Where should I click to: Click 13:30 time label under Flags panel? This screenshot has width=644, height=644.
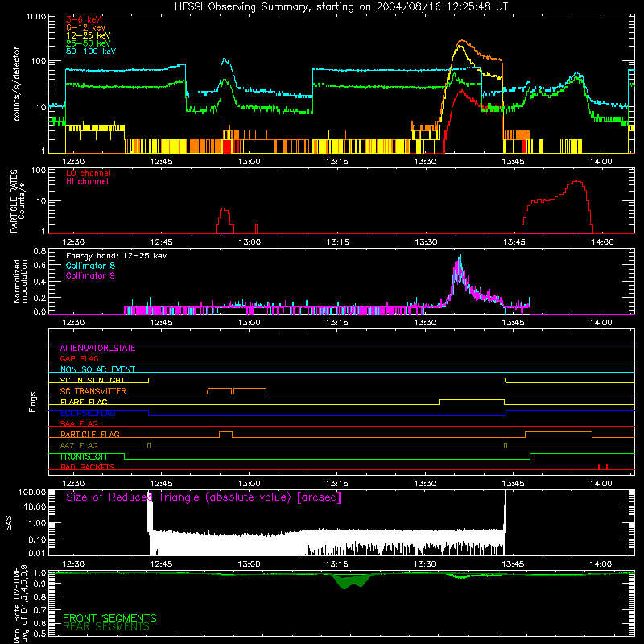425,484
